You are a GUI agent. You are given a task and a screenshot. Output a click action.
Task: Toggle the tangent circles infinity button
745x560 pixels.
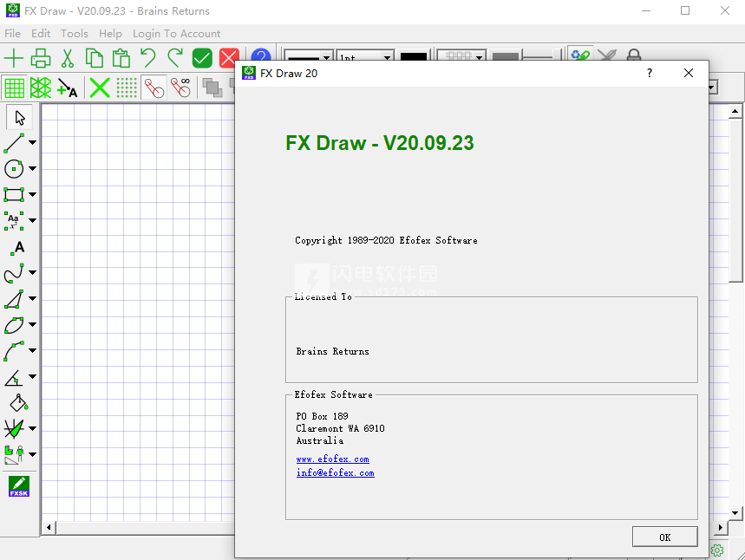coord(180,88)
